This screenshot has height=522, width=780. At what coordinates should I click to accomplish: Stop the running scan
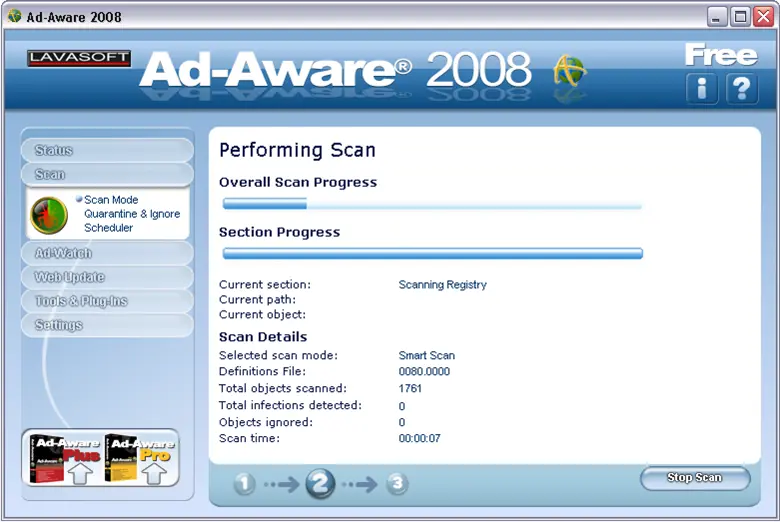click(x=695, y=478)
